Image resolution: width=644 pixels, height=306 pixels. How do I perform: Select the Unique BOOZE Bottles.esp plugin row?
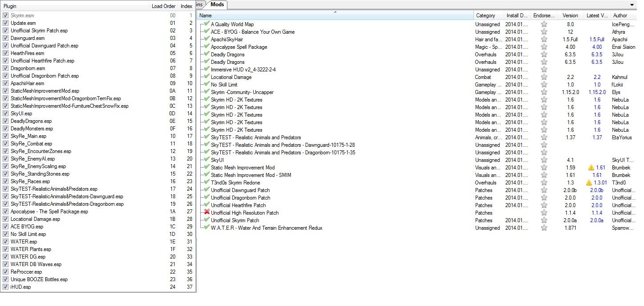click(98, 279)
